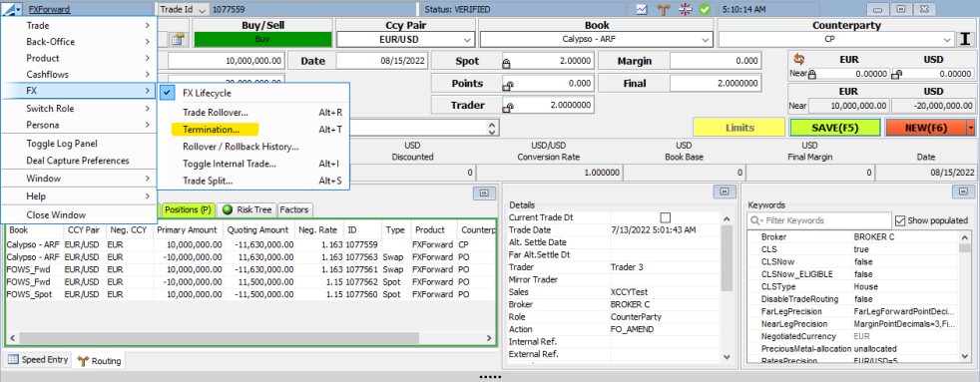Click the red starburst icon in title bar
The width and height of the screenshot is (980, 382).
(x=685, y=9)
